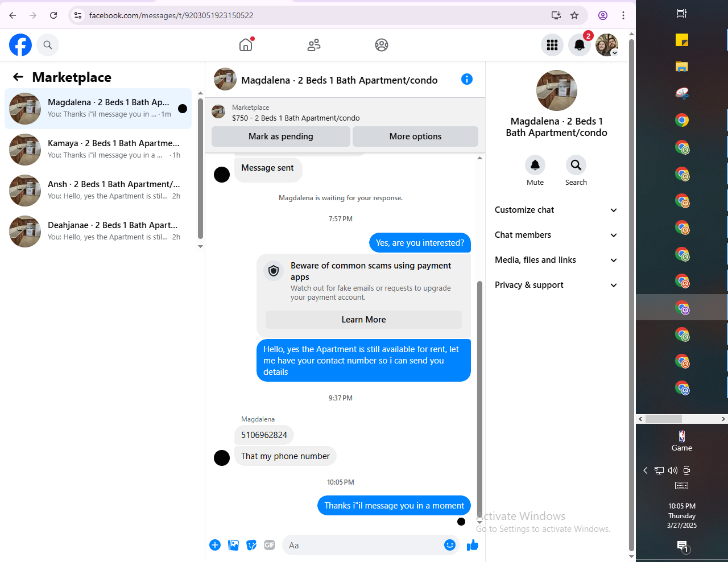Expand Media, files and links section
The height and width of the screenshot is (562, 728).
point(556,260)
